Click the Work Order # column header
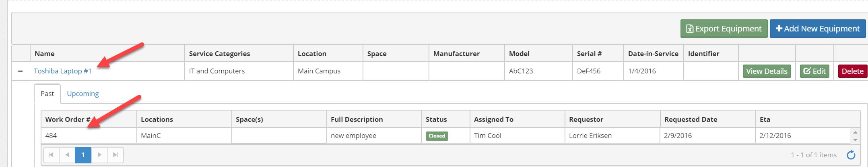The width and height of the screenshot is (868, 167). (89, 119)
